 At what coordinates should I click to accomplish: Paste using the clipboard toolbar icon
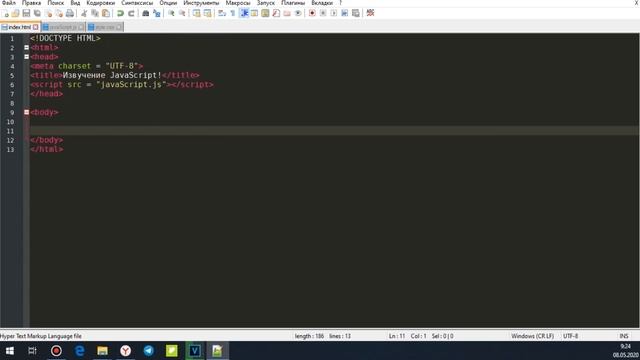click(x=106, y=13)
